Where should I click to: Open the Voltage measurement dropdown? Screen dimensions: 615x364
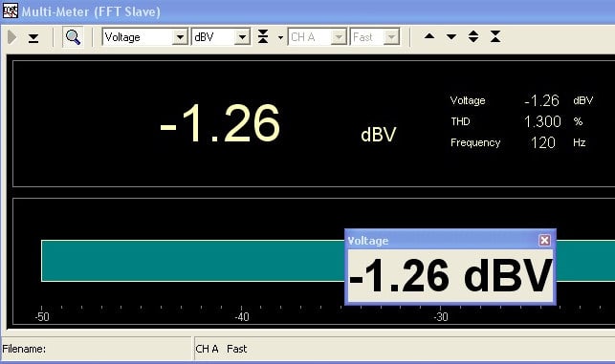[x=144, y=37]
